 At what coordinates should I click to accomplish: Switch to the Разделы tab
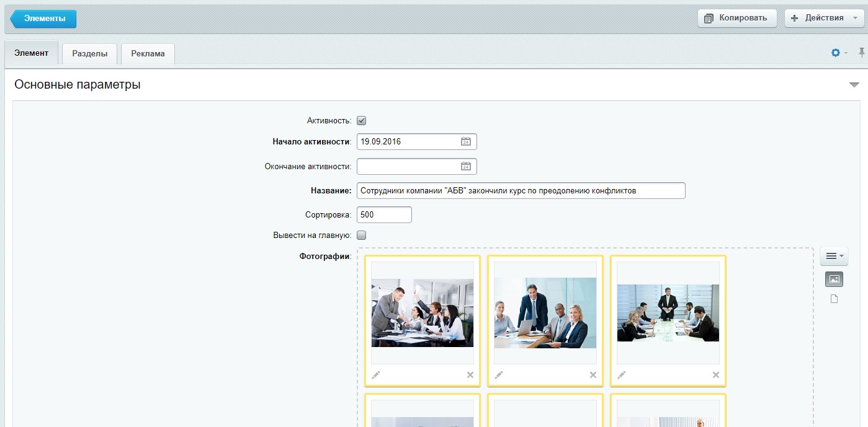coord(90,54)
